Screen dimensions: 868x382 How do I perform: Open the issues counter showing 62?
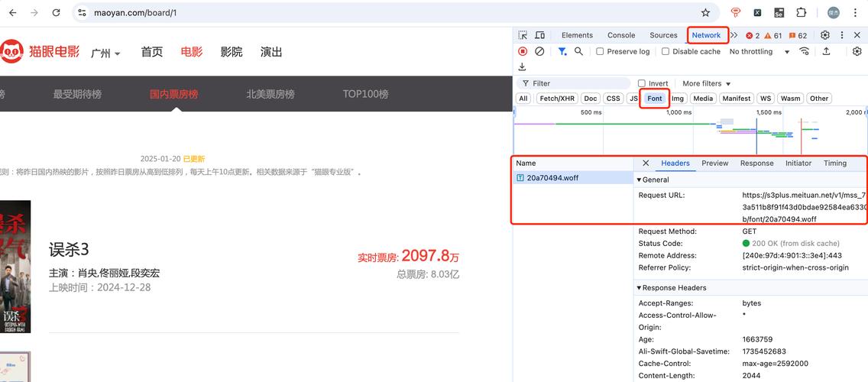click(x=798, y=35)
